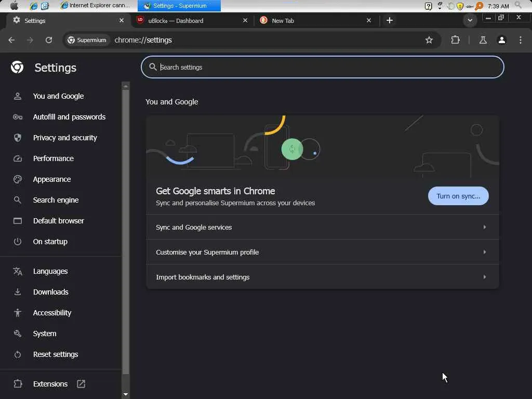Click the 7:39 AM clock
The image size is (532, 399).
[498, 6]
